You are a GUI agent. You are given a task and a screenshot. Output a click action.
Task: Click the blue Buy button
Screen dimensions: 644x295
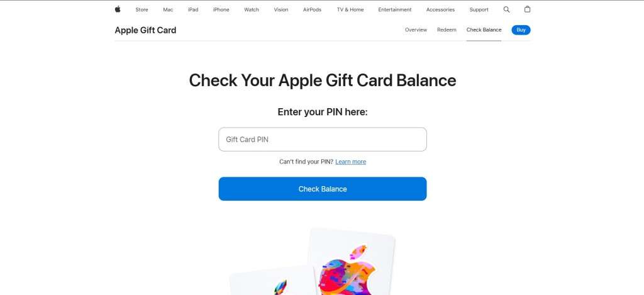pyautogui.click(x=521, y=30)
